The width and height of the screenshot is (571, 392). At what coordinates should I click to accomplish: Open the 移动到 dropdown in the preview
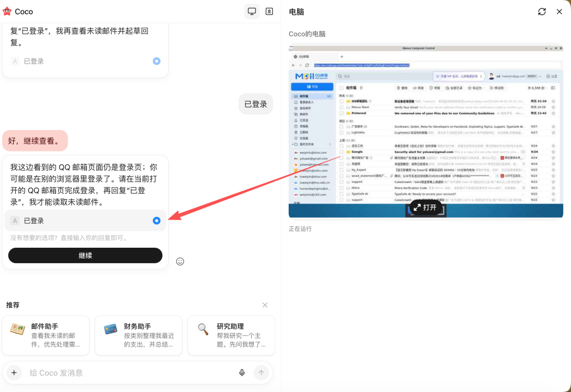click(x=498, y=88)
